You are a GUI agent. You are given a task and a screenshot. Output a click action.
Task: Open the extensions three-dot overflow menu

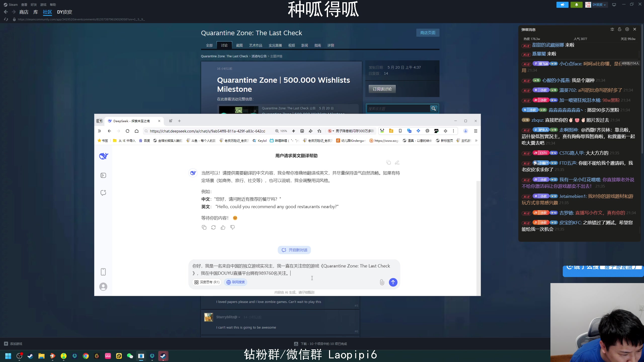click(454, 131)
